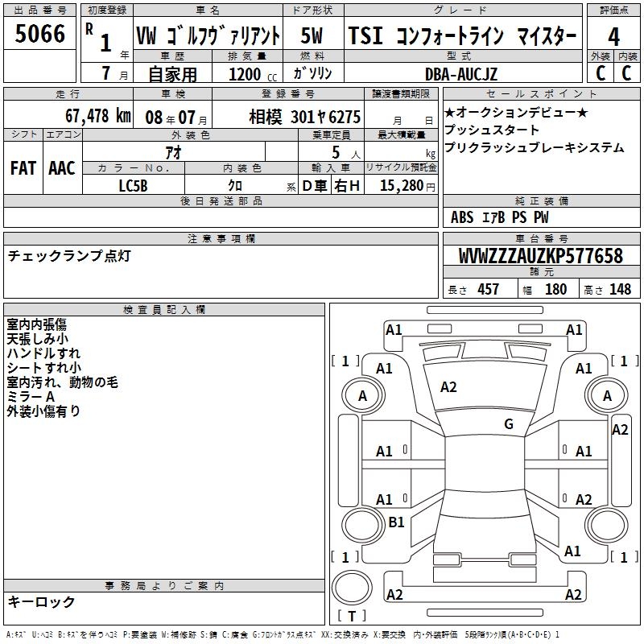Click rear-right wheel circle
Screen dimensions: 644x644
[x=607, y=525]
